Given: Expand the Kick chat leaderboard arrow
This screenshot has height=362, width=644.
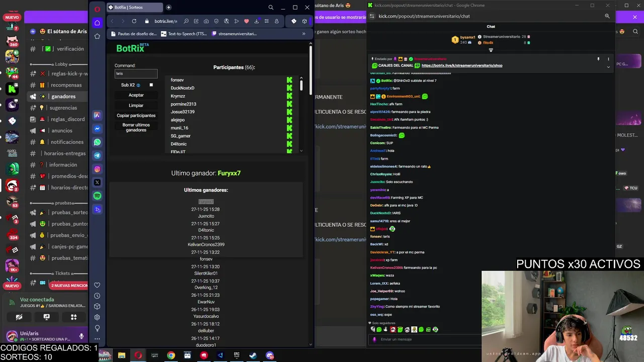Looking at the screenshot, I should (x=491, y=50).
